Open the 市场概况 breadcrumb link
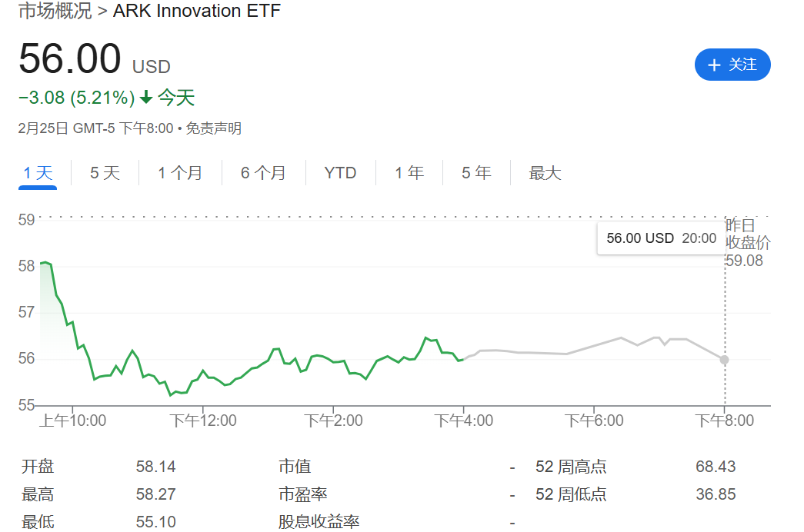 (x=55, y=11)
